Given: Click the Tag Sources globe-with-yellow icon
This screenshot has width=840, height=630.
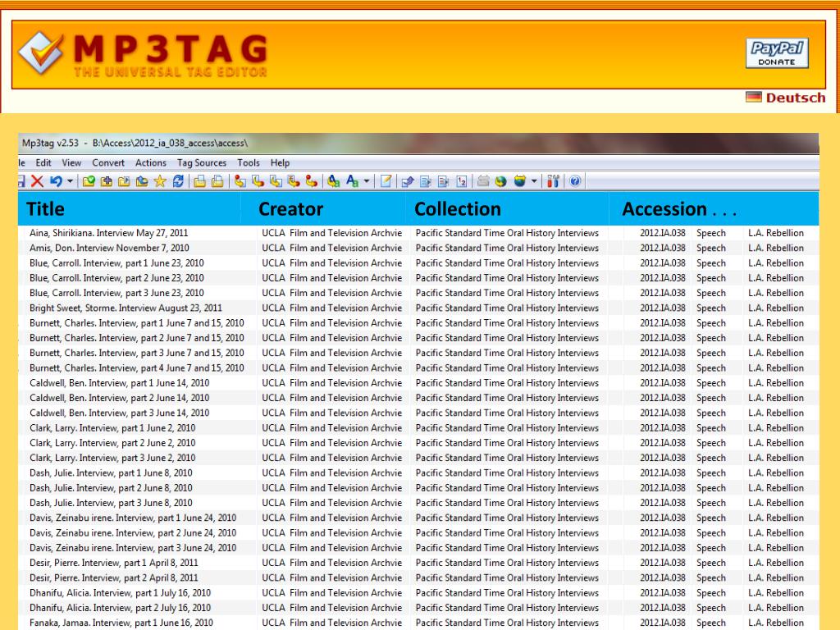Looking at the screenshot, I should (x=519, y=181).
